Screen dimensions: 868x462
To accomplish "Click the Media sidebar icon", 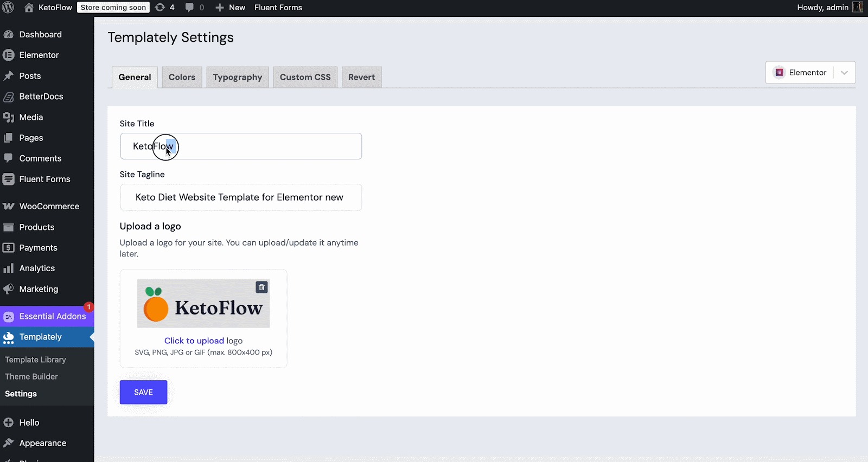I will pos(8,117).
